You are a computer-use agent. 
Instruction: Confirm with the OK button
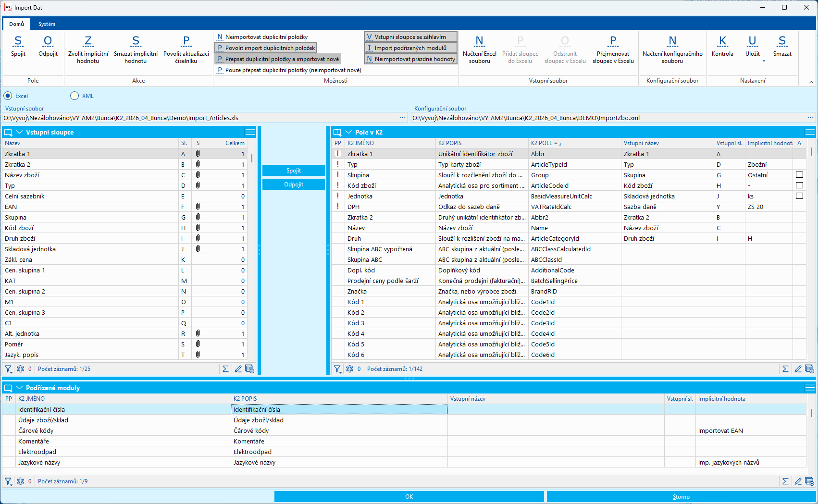point(409,497)
